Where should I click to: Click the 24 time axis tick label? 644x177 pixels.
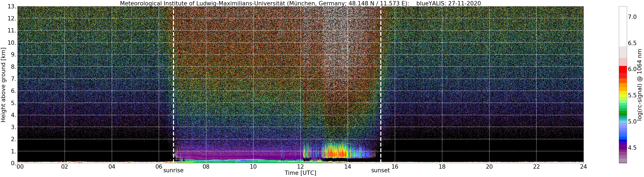(x=583, y=166)
